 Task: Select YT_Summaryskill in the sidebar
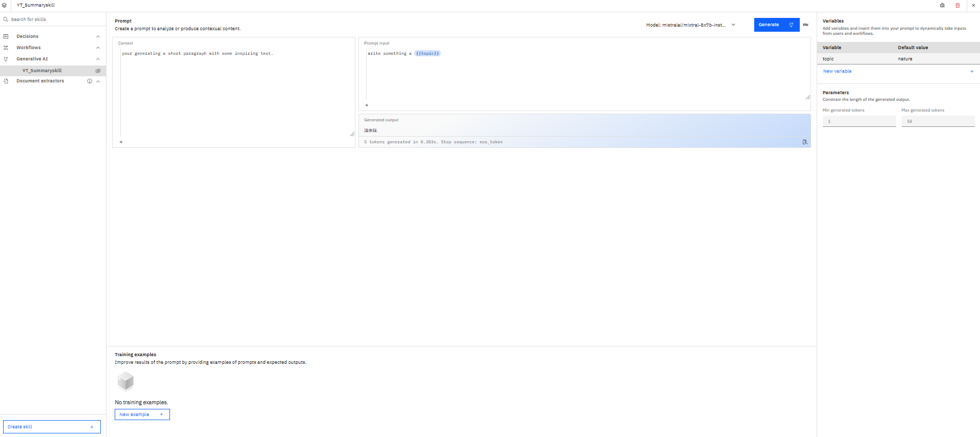42,71
